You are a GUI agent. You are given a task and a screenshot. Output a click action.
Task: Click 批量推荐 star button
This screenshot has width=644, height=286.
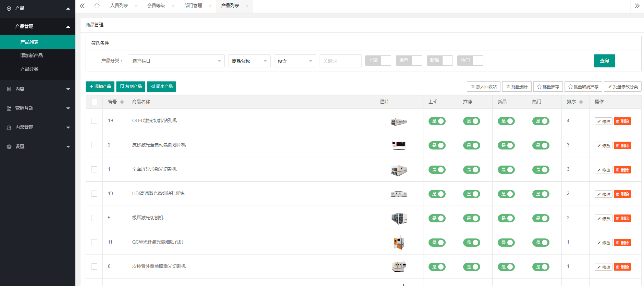tap(548, 87)
